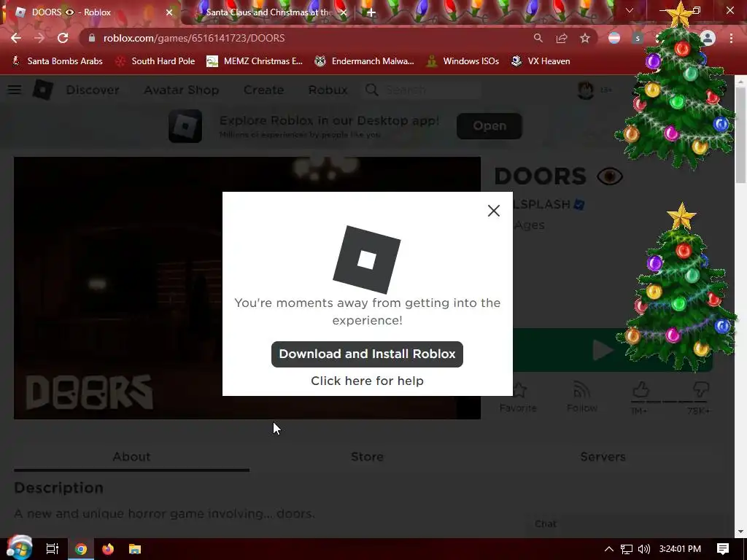Show hidden tray icons chevron
Image resolution: width=747 pixels, height=560 pixels.
click(609, 549)
